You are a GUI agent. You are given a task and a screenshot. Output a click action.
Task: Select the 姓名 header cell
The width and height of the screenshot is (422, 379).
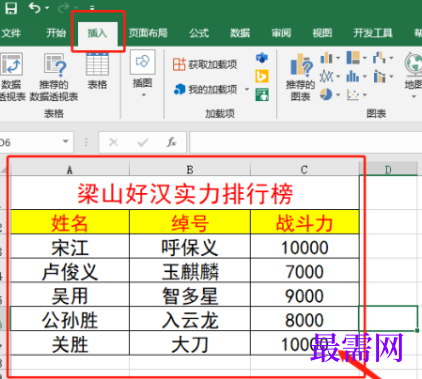pos(70,222)
